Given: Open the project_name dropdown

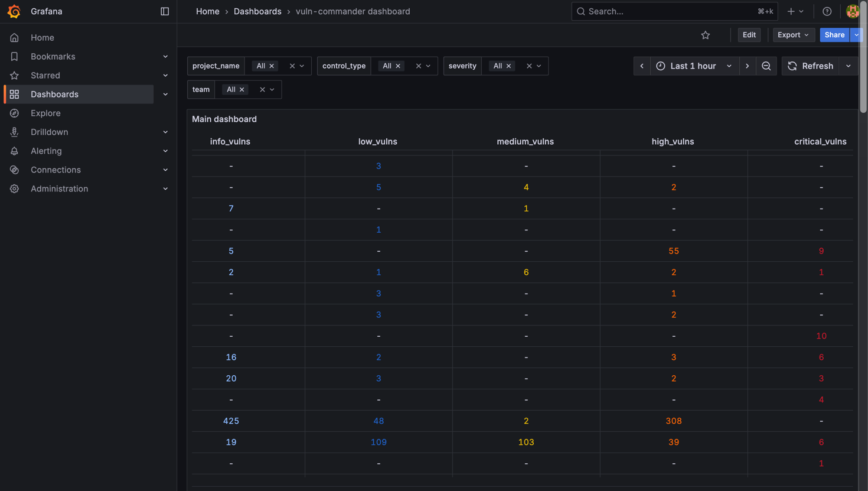Looking at the screenshot, I should click(302, 66).
